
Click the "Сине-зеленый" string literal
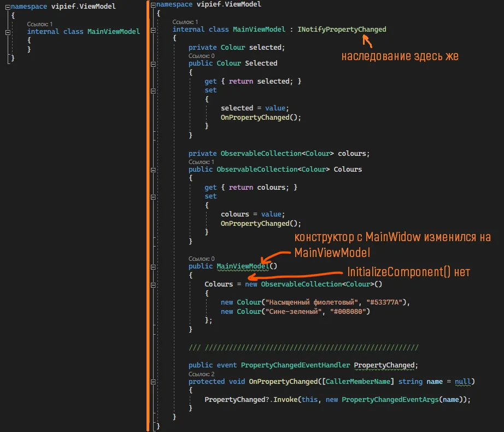(294, 312)
